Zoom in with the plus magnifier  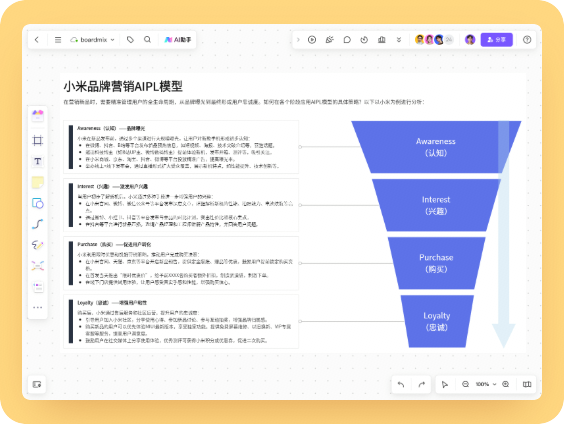coord(506,384)
